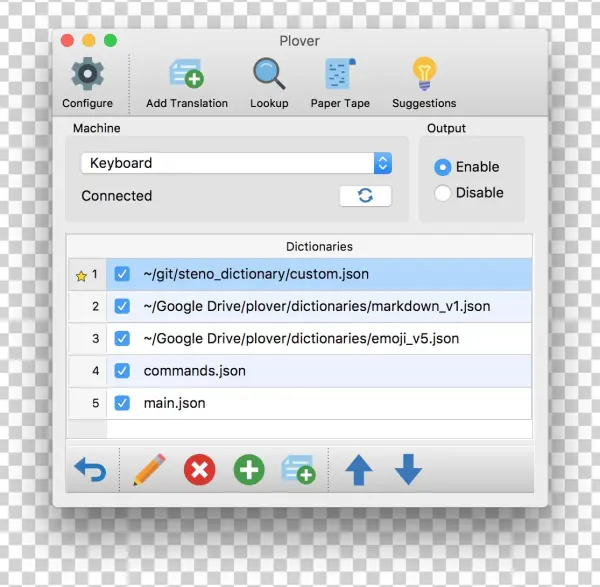Screen dimensions: 600x587
Task: Select the markdown_v1.json dictionary path
Action: (x=317, y=307)
